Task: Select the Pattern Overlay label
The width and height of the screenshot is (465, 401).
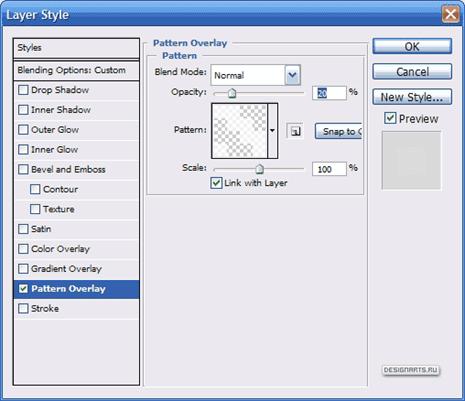Action: pyautogui.click(x=68, y=289)
